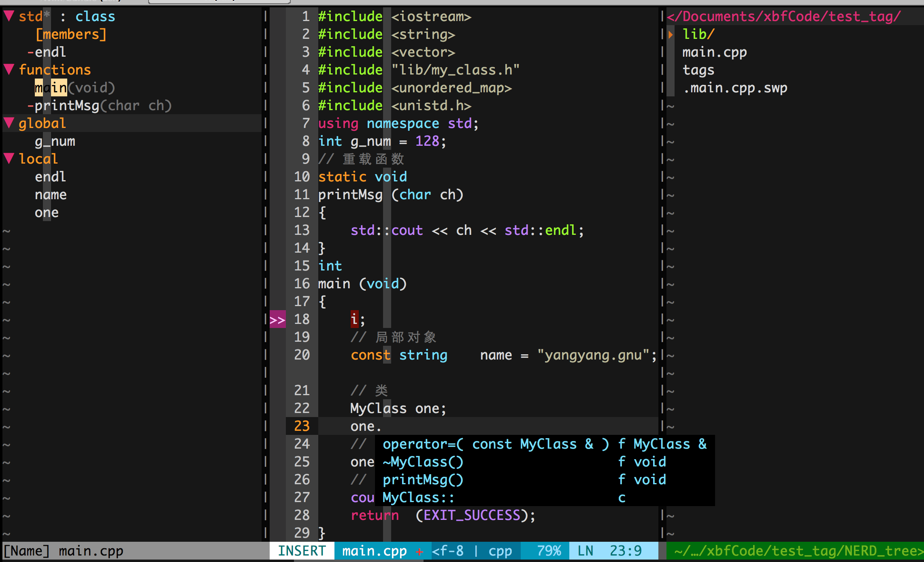Viewport: 924px width, 562px height.
Task: Click the test_tag root path in NERDTree
Action: click(784, 16)
